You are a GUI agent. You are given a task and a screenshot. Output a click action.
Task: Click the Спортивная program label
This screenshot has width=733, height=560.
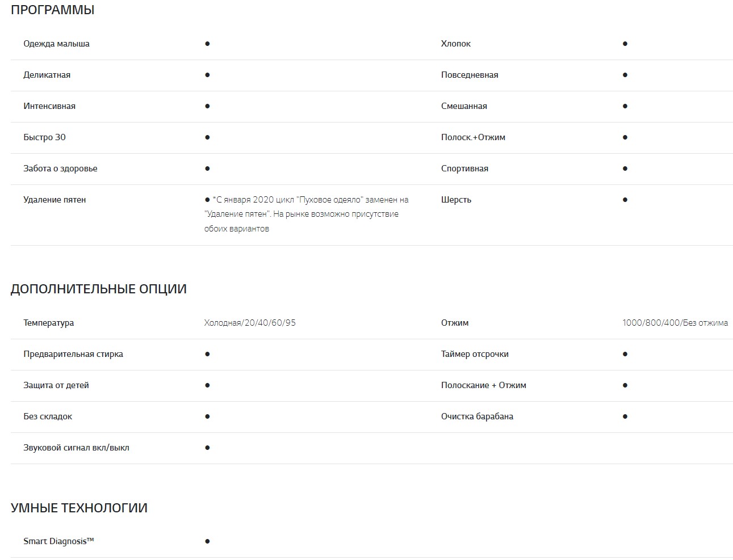(x=464, y=169)
